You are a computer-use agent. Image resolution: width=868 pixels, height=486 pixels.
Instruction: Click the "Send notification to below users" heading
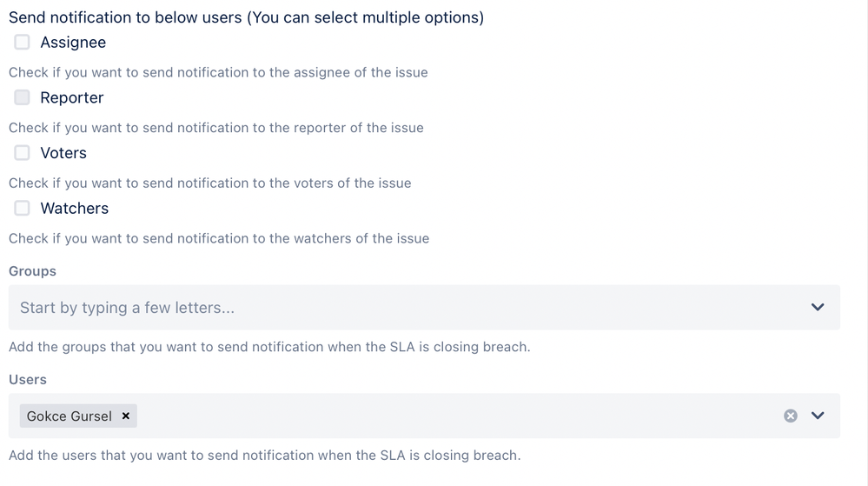(x=246, y=17)
